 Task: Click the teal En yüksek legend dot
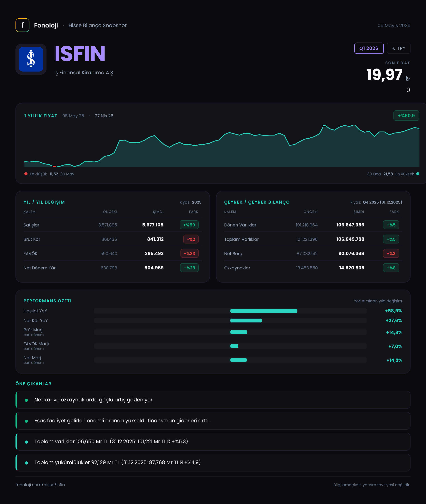pyautogui.click(x=418, y=174)
